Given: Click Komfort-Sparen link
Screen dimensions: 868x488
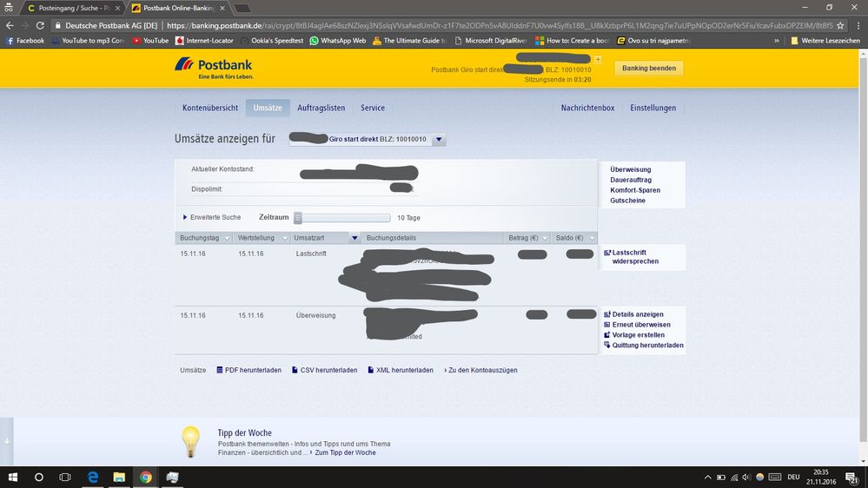Looking at the screenshot, I should pos(635,190).
